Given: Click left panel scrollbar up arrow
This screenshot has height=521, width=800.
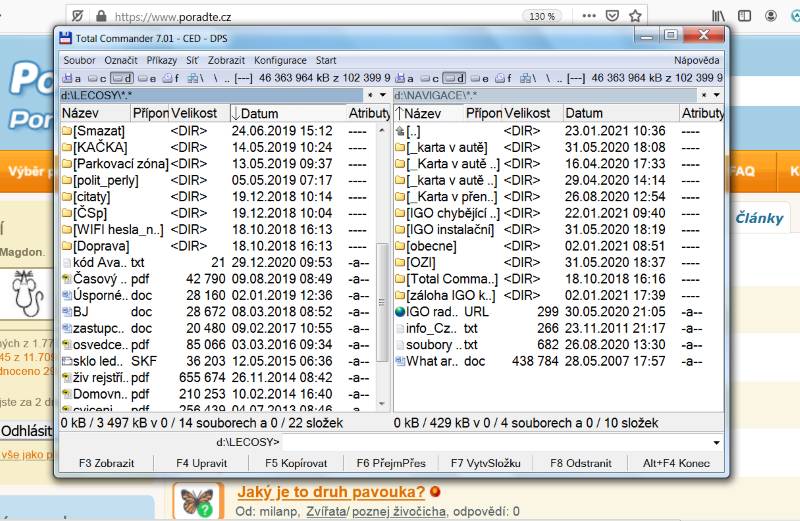Looking at the screenshot, I should [382, 131].
